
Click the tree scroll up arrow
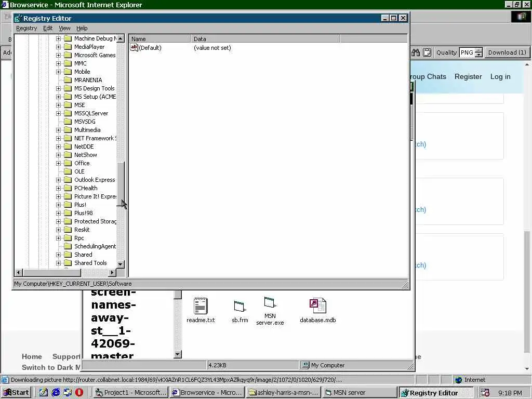click(121, 38)
